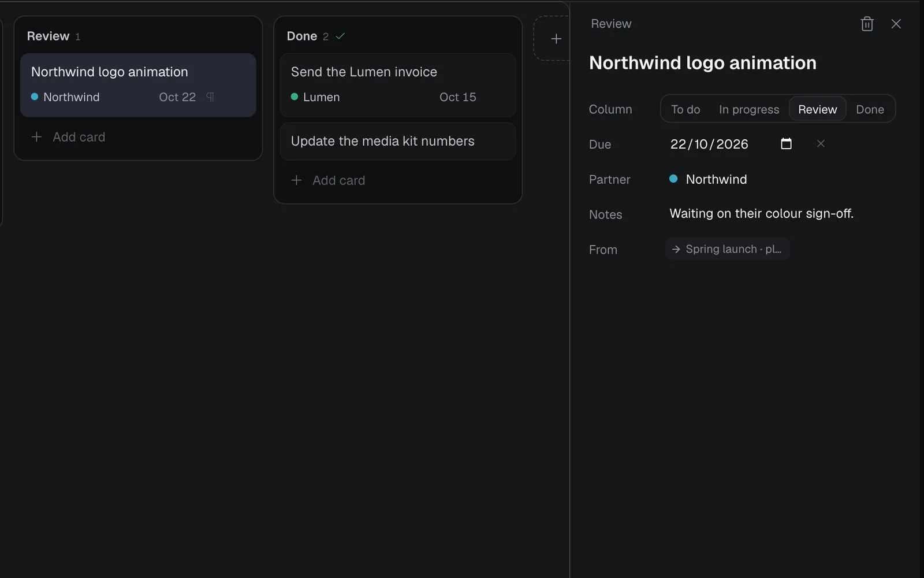Click the green Lumen dot on card

click(x=295, y=97)
